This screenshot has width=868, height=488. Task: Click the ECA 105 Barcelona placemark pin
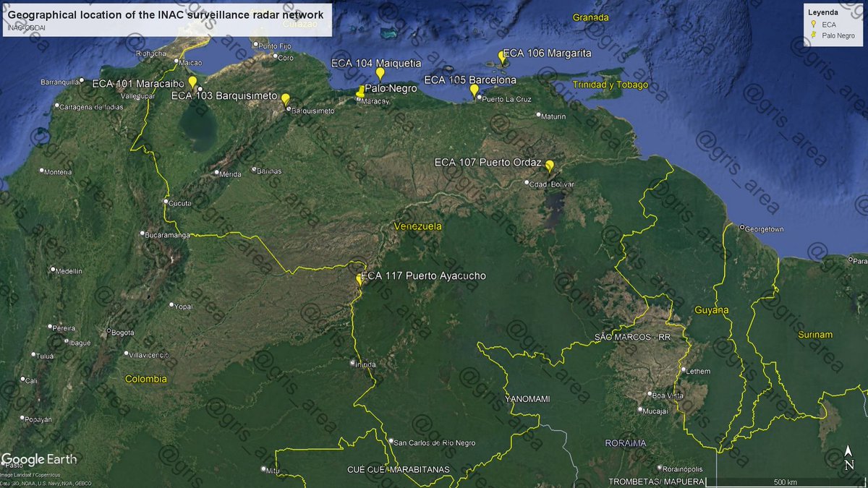pos(474,90)
